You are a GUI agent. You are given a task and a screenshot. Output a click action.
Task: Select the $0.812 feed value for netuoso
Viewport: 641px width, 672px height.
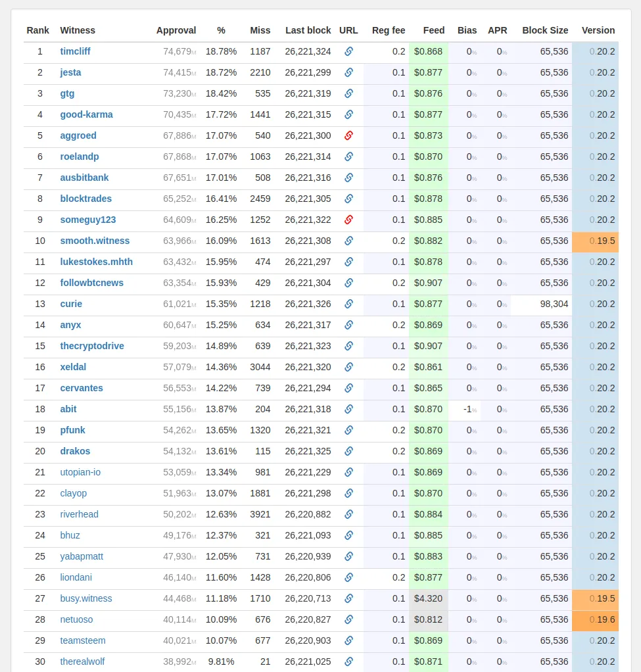point(428,619)
